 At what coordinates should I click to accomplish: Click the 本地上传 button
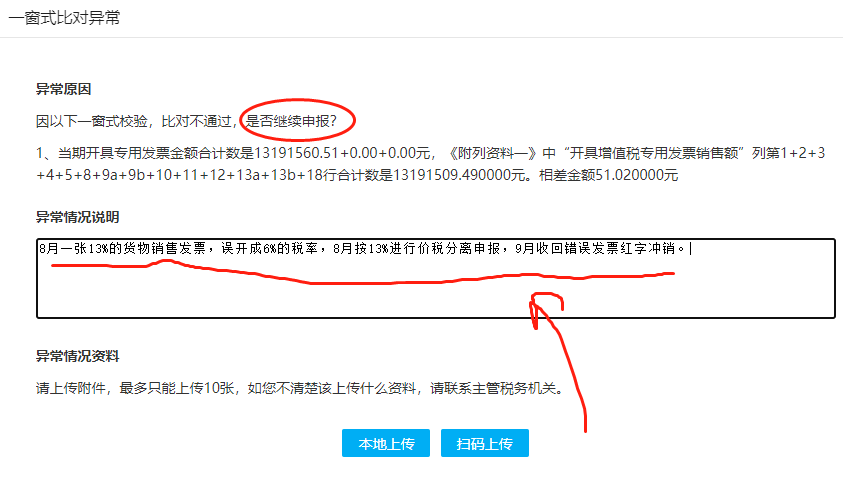coord(385,443)
